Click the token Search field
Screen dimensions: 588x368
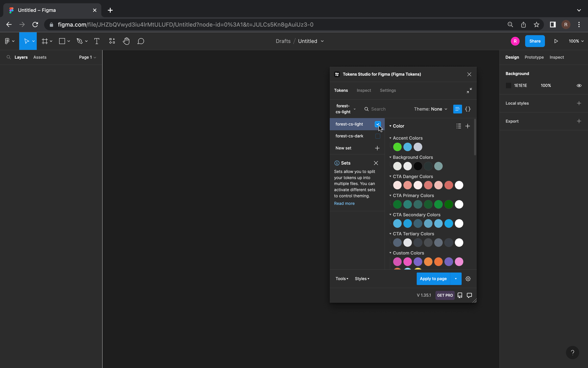click(386, 109)
